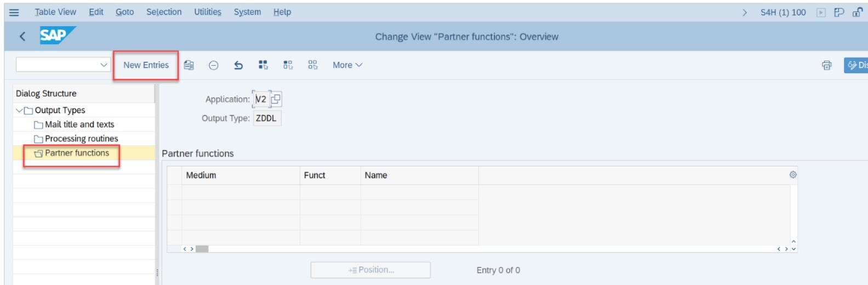Viewport: 868px width, 285px height.
Task: Click the Copy As icon
Action: pyautogui.click(x=189, y=65)
